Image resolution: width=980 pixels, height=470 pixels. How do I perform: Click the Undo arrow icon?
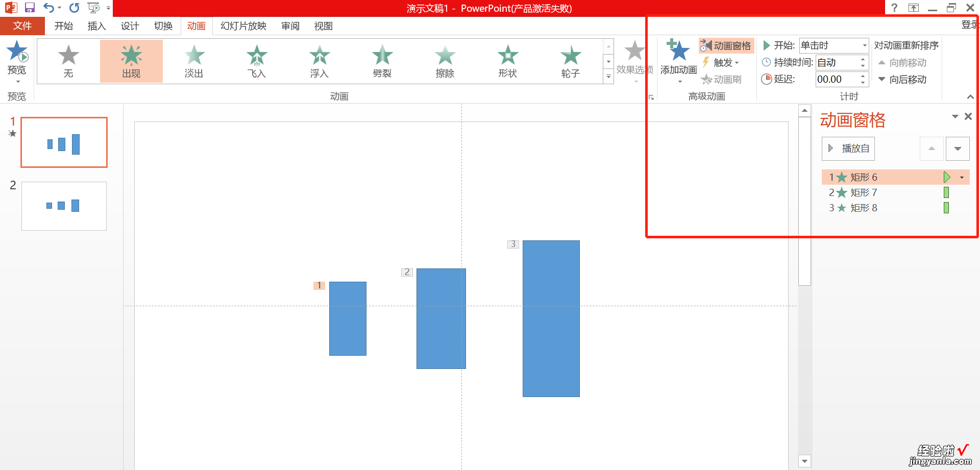coord(49,8)
